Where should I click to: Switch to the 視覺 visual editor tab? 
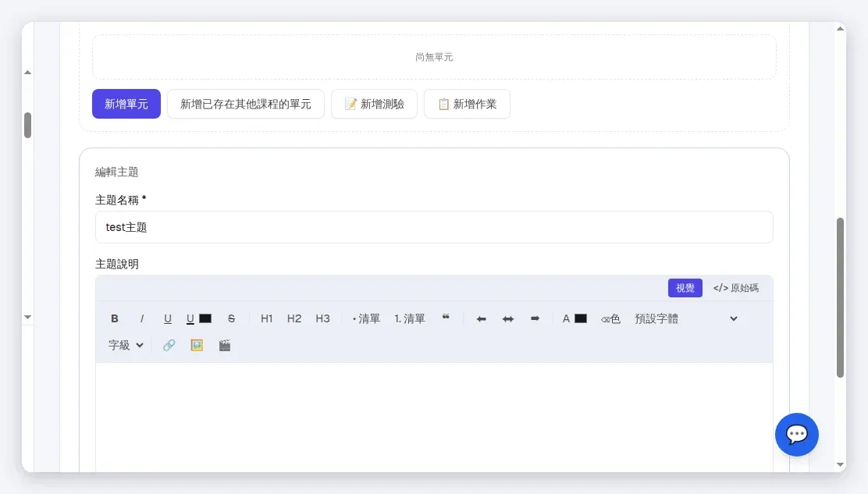click(685, 288)
